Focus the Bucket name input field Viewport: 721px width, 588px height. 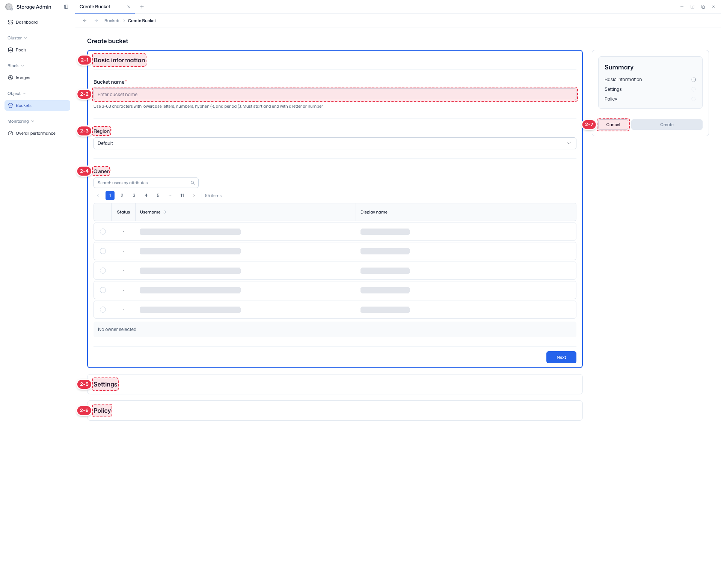click(x=335, y=95)
